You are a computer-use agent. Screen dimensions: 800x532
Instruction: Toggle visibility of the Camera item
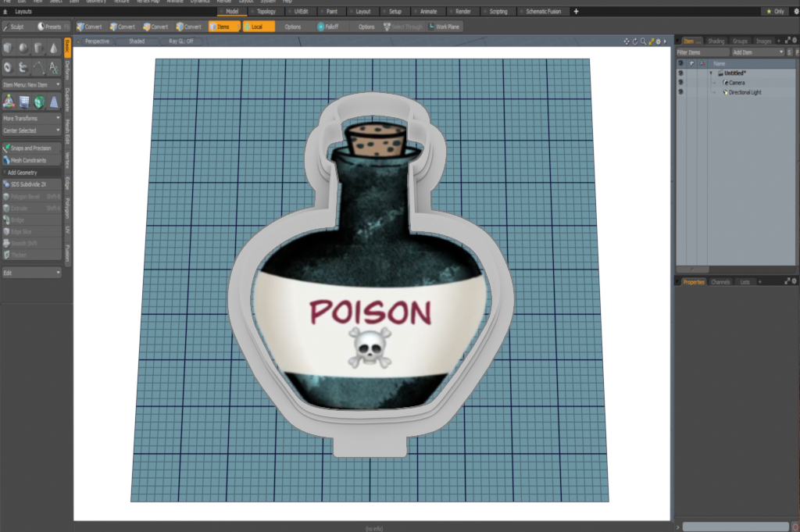[x=680, y=82]
